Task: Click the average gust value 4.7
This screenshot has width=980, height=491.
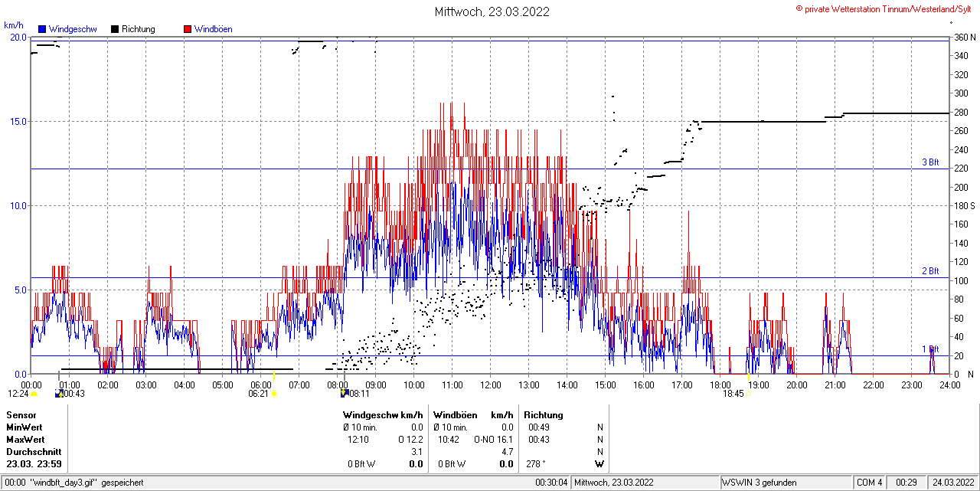Action: [507, 452]
